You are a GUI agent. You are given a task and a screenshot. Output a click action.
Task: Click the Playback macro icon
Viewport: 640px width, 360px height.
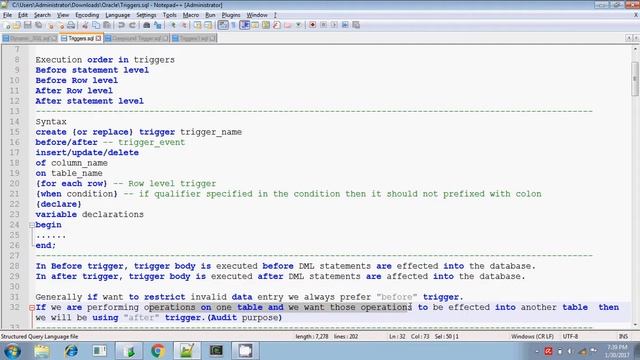click(x=334, y=25)
